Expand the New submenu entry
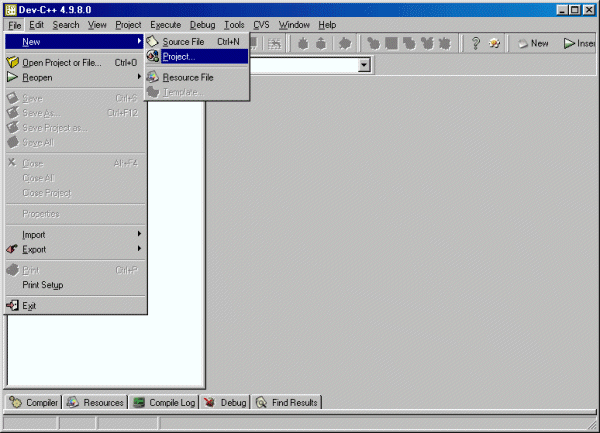Image resolution: width=600 pixels, height=433 pixels. (75, 42)
